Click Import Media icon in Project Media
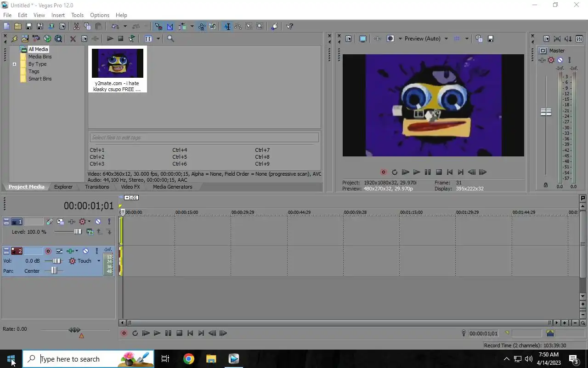Image resolution: width=588 pixels, height=368 pixels. [14, 39]
